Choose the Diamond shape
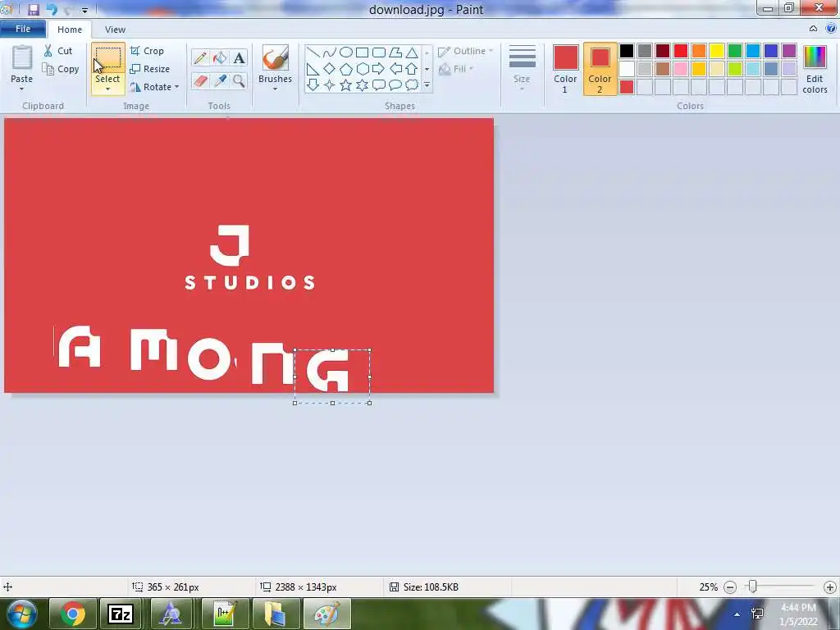The height and width of the screenshot is (630, 840). (330, 69)
